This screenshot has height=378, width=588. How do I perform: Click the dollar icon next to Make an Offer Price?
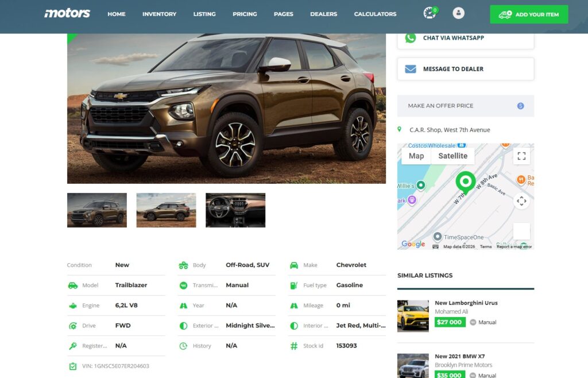(x=520, y=106)
